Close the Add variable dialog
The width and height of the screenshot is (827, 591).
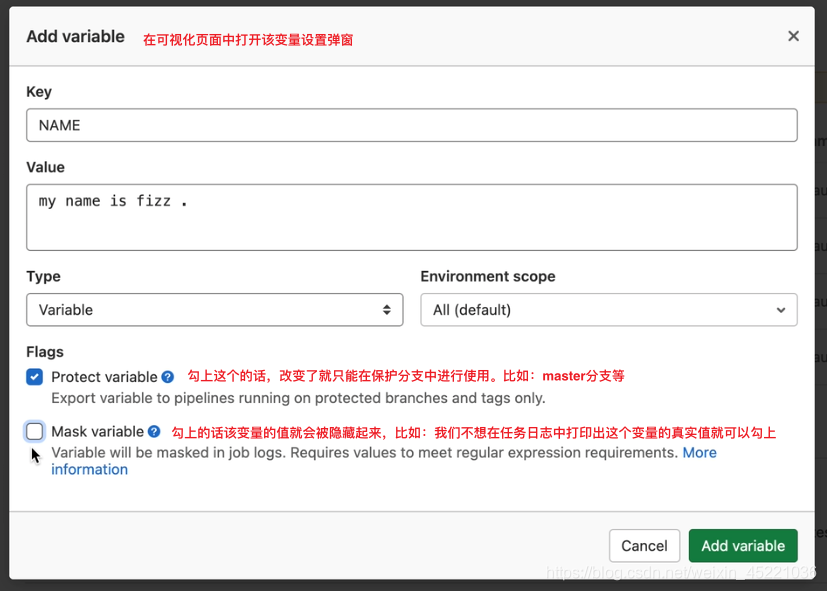(793, 36)
